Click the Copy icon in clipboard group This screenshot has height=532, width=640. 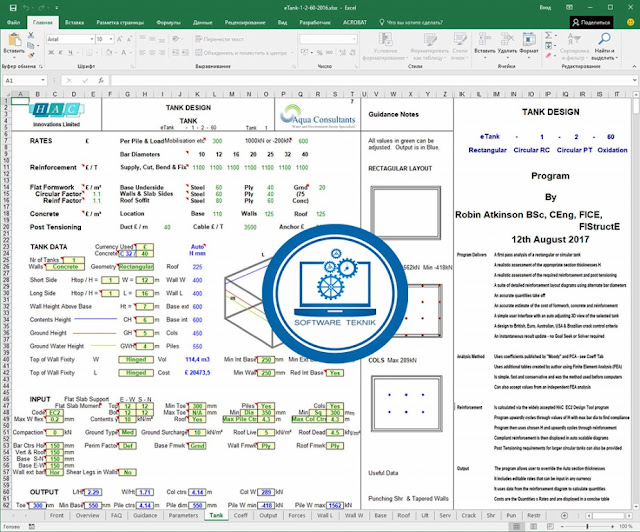(x=31, y=45)
